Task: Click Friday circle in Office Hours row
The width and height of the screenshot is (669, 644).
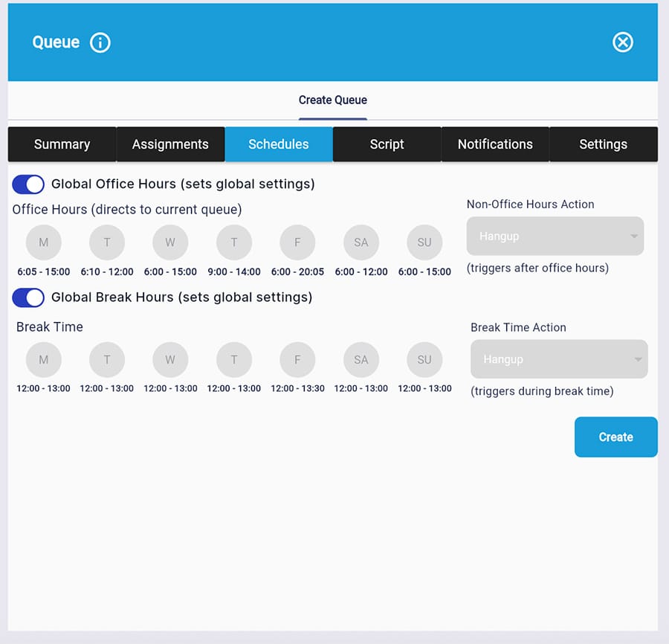Action: click(x=297, y=242)
